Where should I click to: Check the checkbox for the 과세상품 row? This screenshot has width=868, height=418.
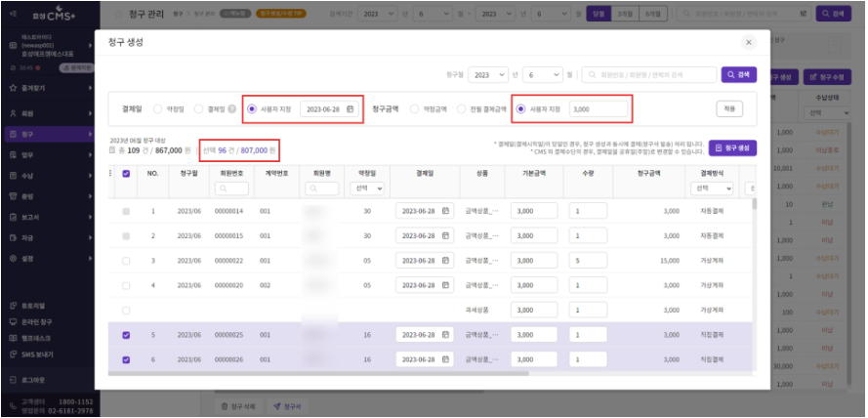coord(126,310)
